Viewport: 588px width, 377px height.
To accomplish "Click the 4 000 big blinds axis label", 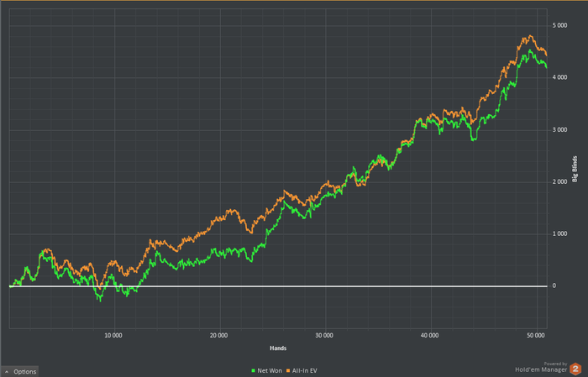I will 559,77.
